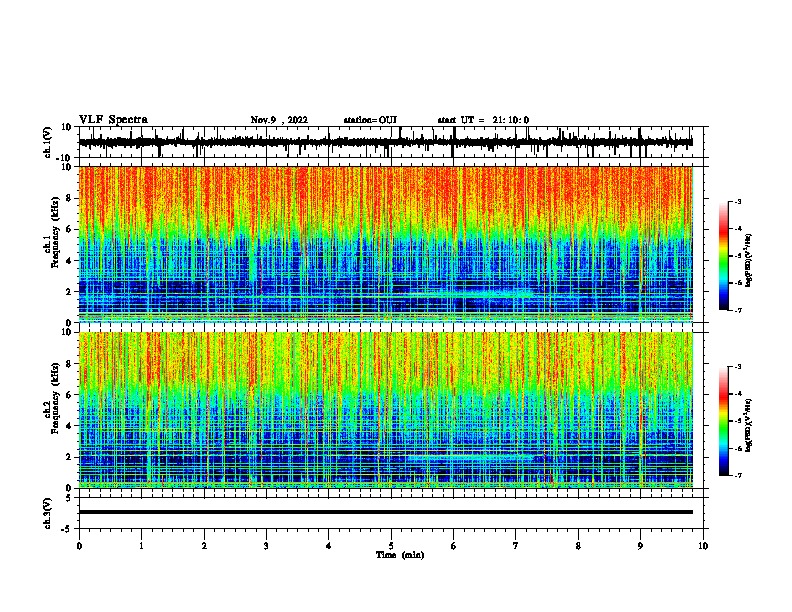This screenshot has height=612, width=792.
Task: Click the time axis tick label "6"
Action: point(454,546)
